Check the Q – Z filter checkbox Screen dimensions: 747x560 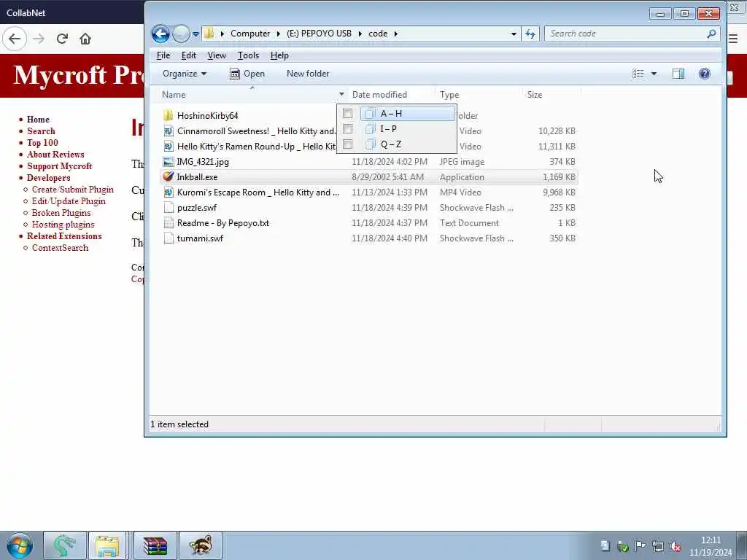pyautogui.click(x=348, y=144)
